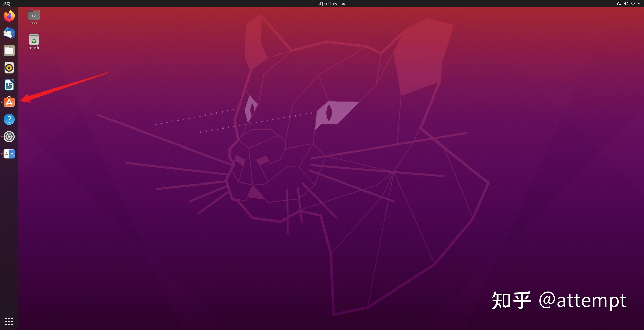Click the network status icon in top bar
Viewport: 644px width, 330px height.
click(618, 4)
